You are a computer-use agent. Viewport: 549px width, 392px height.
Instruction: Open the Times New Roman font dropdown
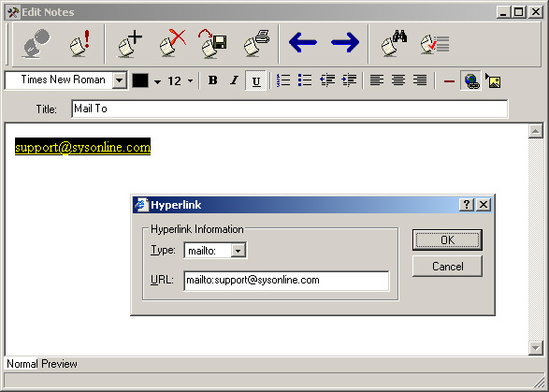click(120, 80)
